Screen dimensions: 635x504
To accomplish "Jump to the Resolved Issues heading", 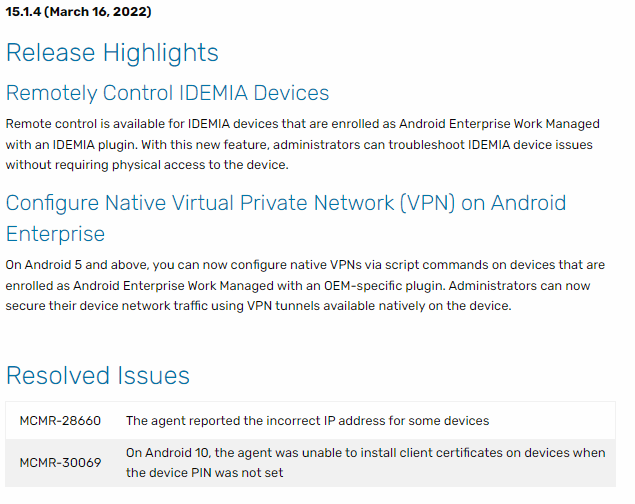I will coord(97,375).
